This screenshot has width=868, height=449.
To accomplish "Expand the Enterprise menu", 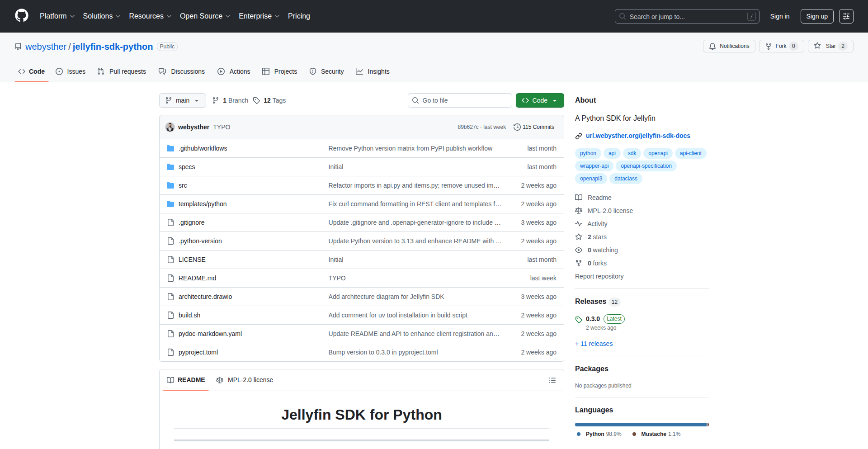I will point(259,16).
